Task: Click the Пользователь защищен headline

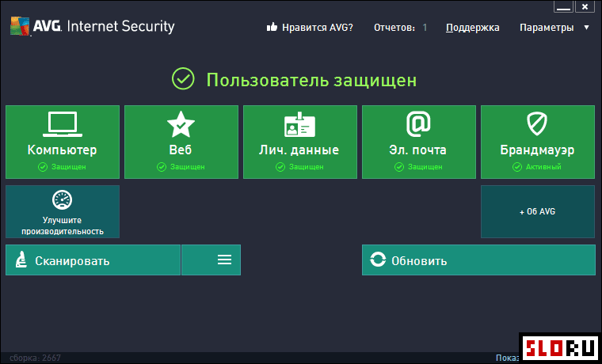Action: tap(311, 80)
